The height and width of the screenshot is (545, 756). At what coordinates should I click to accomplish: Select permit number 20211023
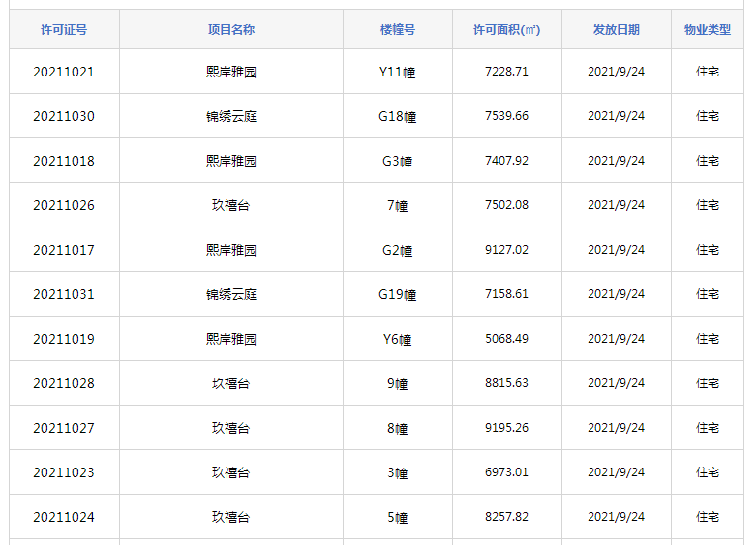(x=64, y=472)
